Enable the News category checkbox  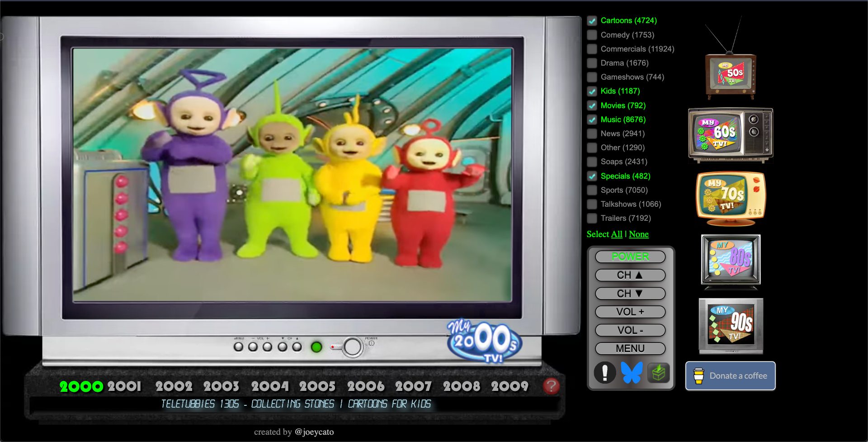[x=592, y=133]
